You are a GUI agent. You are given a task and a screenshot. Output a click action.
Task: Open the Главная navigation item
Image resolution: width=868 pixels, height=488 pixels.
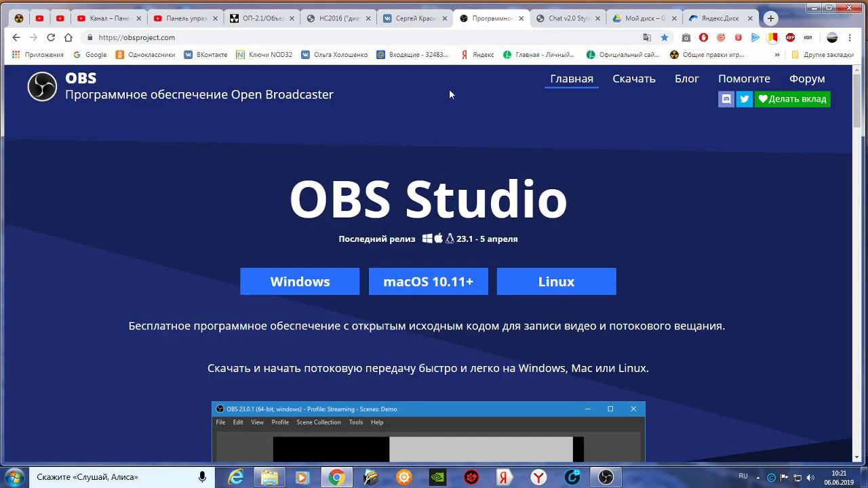[572, 79]
